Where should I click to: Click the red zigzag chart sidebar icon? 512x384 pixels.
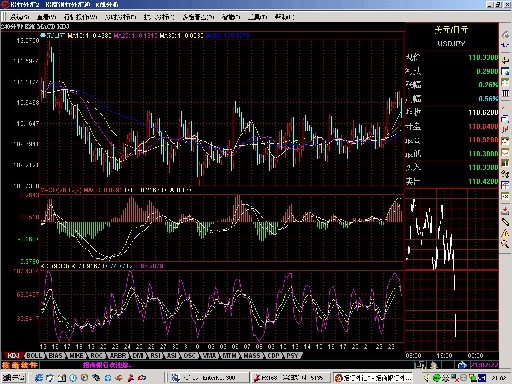[505, 129]
